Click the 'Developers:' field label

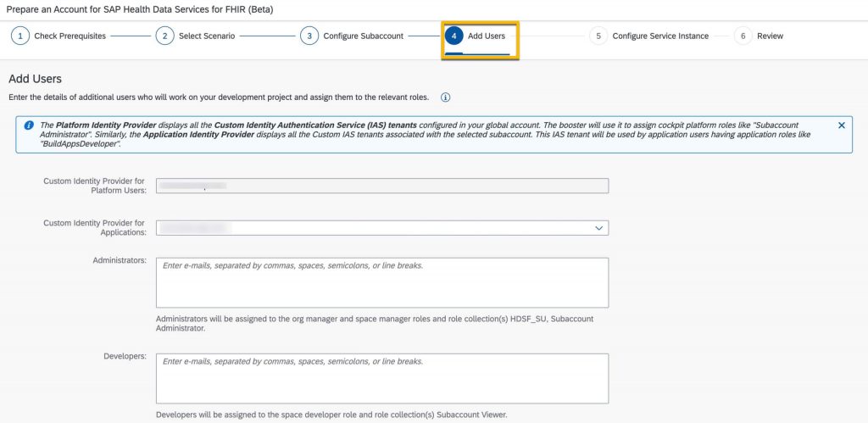125,356
